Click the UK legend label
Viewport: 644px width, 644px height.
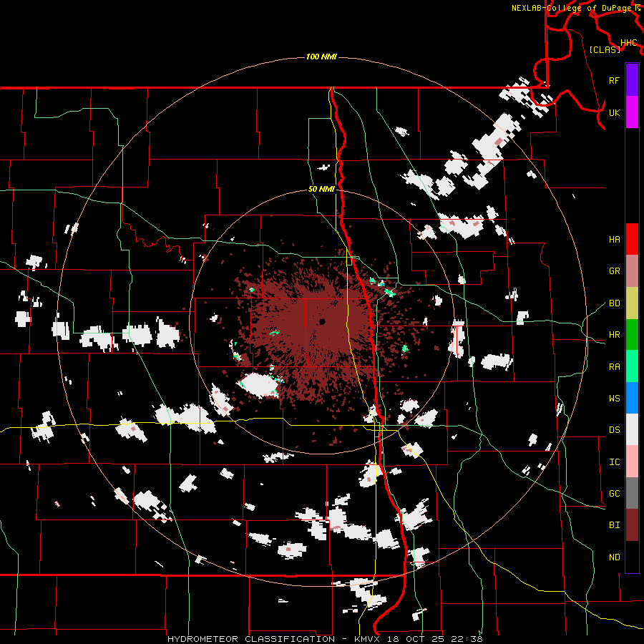click(614, 112)
